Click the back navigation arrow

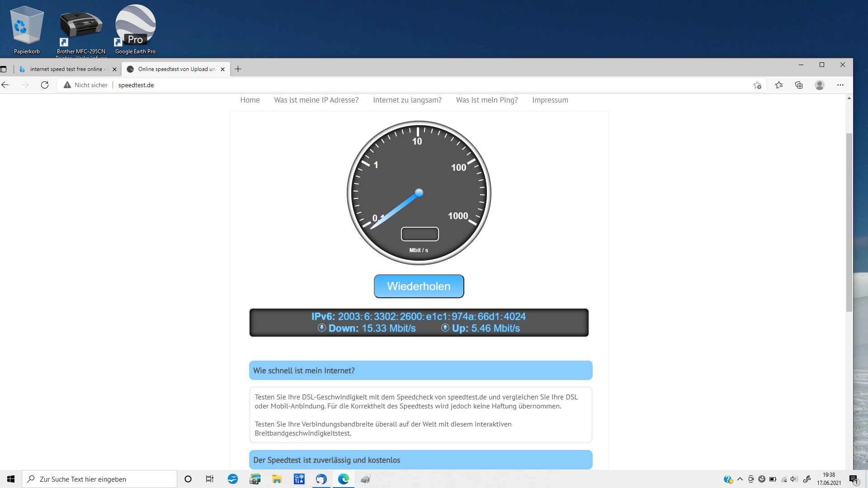5,85
